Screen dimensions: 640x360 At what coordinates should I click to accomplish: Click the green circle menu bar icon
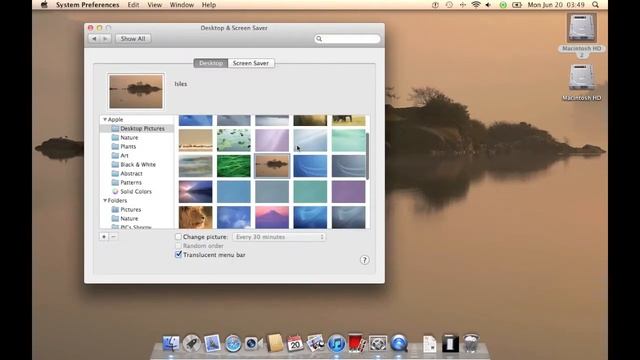tap(503, 5)
